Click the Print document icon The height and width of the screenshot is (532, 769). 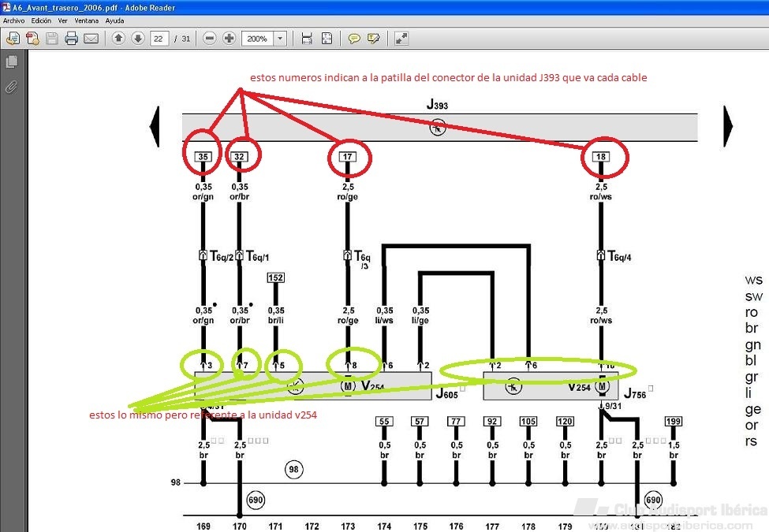[x=72, y=38]
